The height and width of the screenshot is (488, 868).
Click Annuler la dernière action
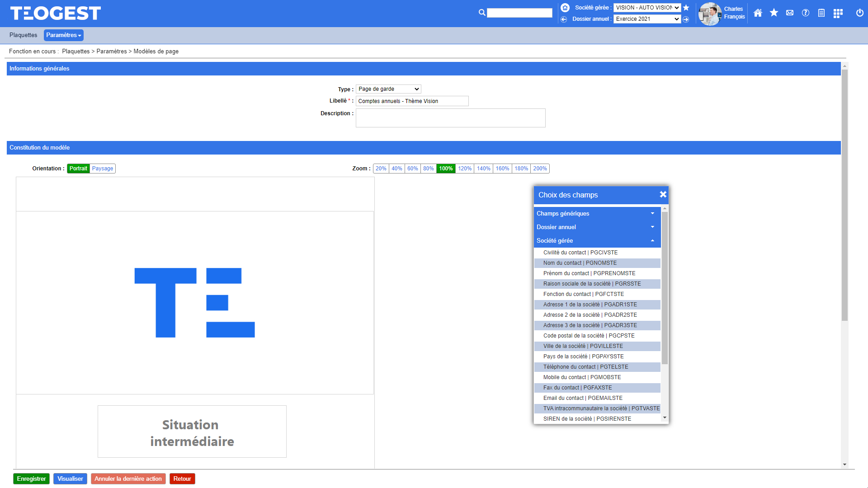[x=128, y=479]
